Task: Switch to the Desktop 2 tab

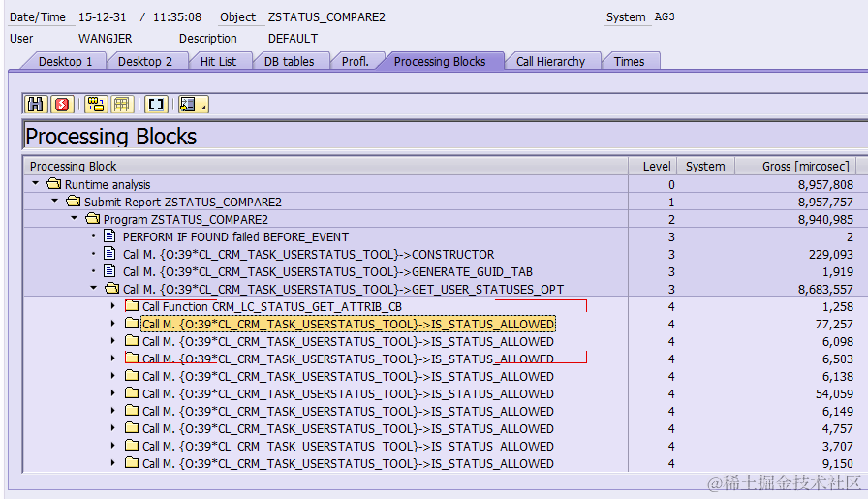Action: [145, 61]
